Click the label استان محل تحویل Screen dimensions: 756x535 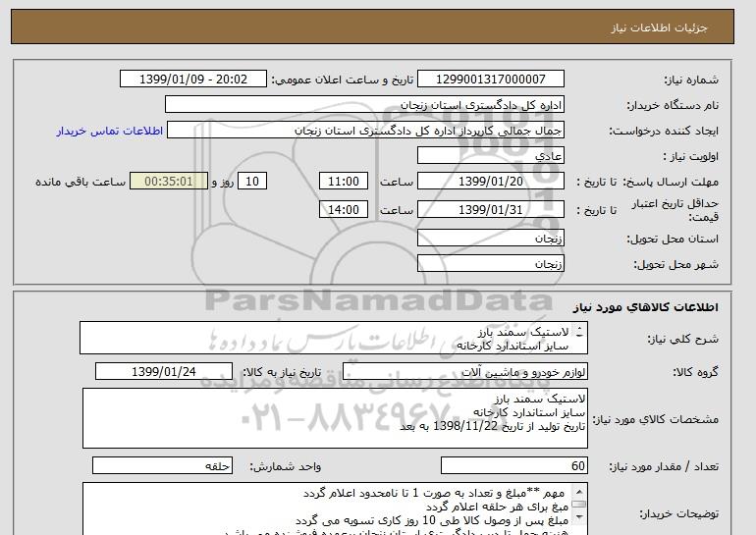[673, 240]
